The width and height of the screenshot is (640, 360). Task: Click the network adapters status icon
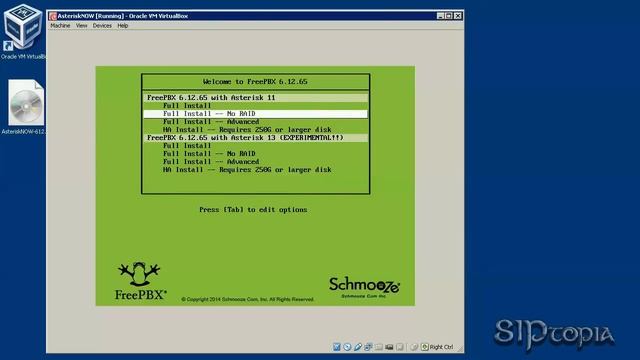(x=368, y=347)
